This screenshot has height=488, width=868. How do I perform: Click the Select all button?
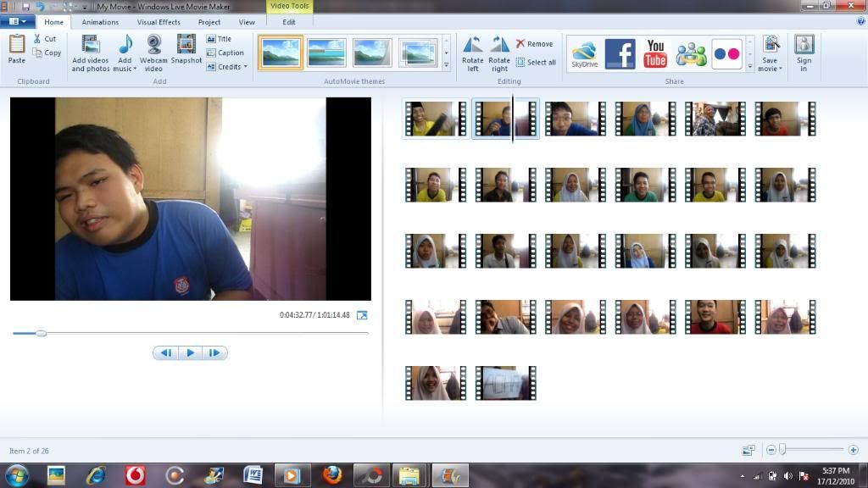coord(536,63)
